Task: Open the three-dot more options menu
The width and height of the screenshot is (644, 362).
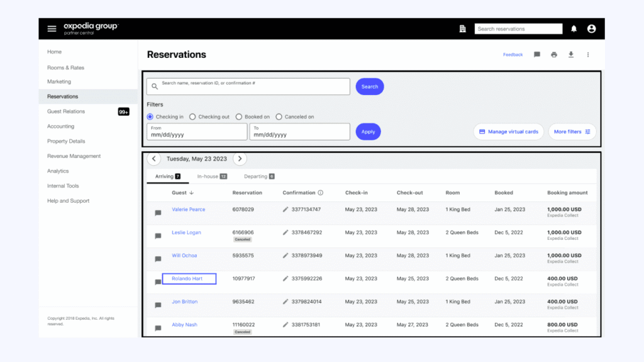Action: click(x=588, y=55)
